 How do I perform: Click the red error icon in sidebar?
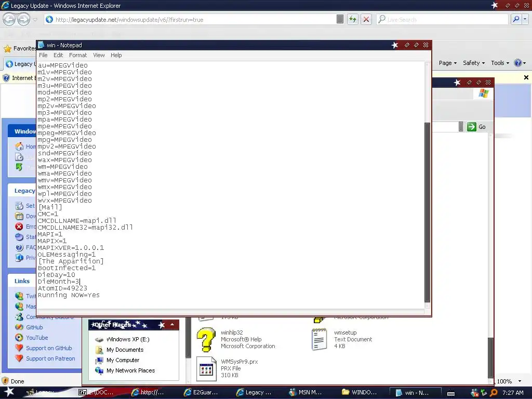[x=19, y=227]
